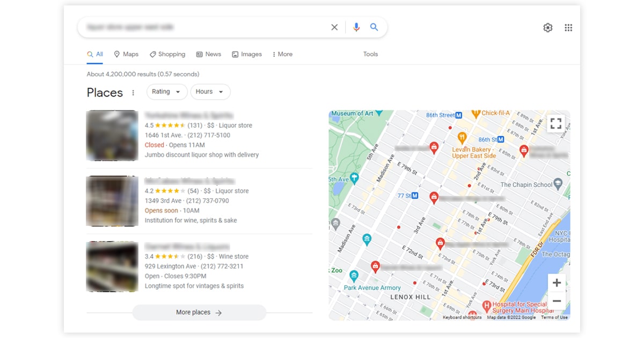644x338 pixels.
Task: Zoom in on the map
Action: click(x=557, y=283)
